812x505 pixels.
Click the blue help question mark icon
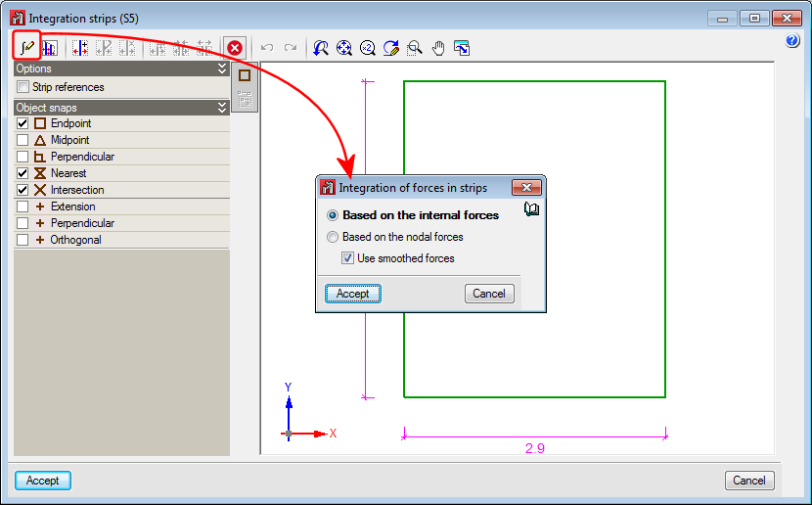click(793, 41)
